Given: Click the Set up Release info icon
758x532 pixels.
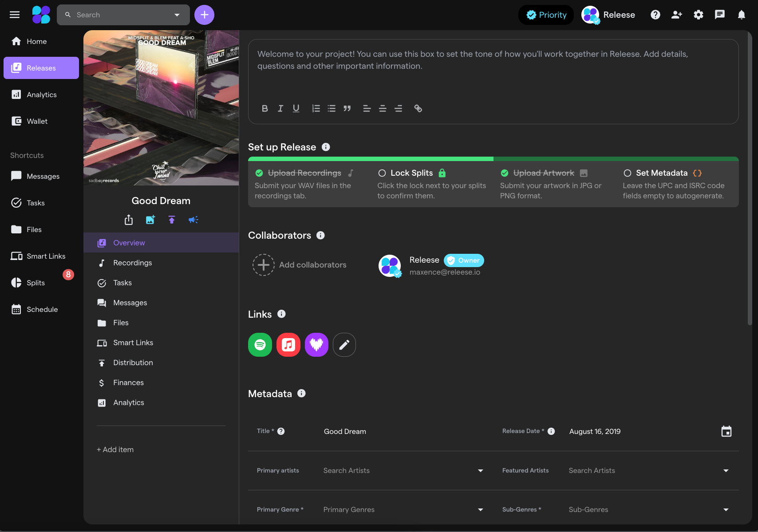Looking at the screenshot, I should coord(326,147).
